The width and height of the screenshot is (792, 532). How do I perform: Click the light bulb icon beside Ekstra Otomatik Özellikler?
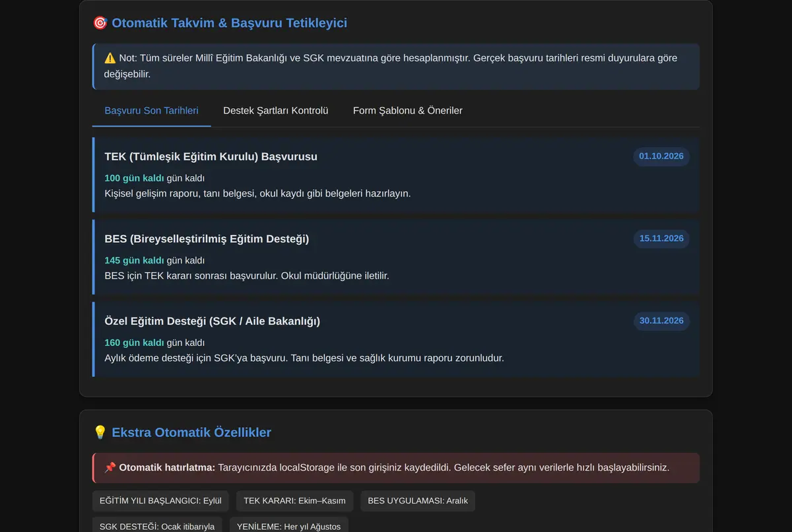click(x=100, y=432)
